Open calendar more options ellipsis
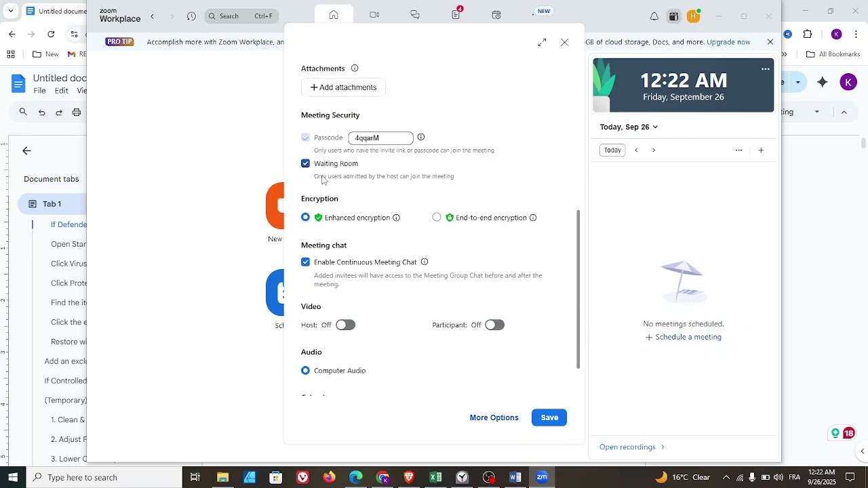 pos(738,150)
